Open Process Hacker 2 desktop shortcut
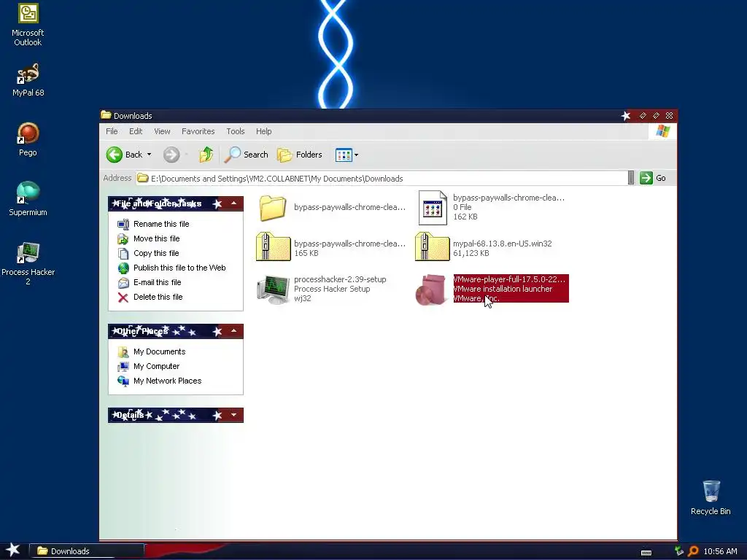Image resolution: width=747 pixels, height=560 pixels. point(28,263)
